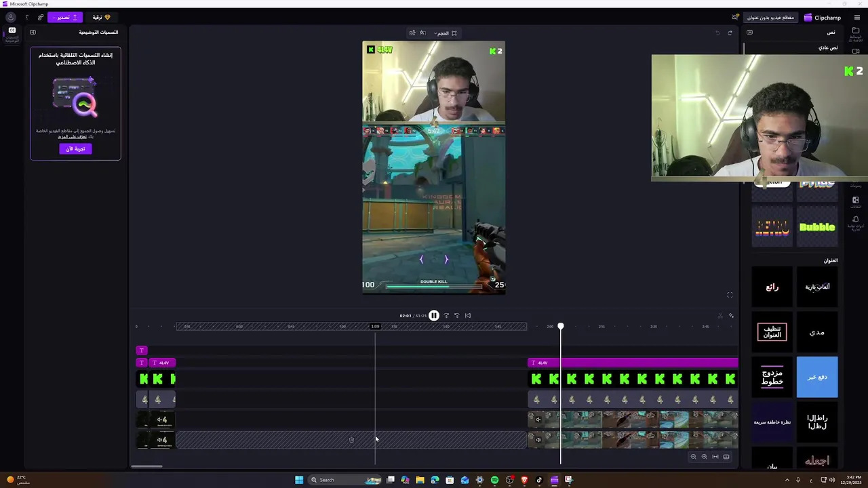Click the split scissors tool

point(720,316)
